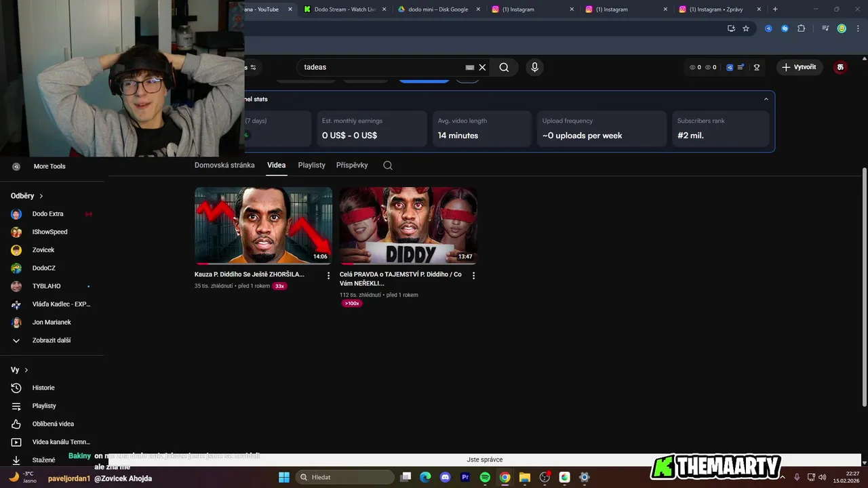Image resolution: width=868 pixels, height=488 pixels.
Task: Open the Příspěvky channel tab
Action: click(352, 165)
